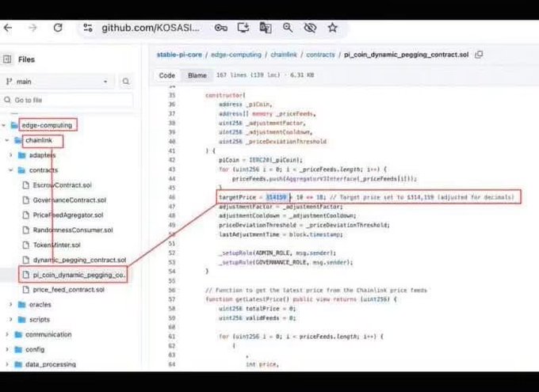Expand the config folder chevron

(7, 349)
